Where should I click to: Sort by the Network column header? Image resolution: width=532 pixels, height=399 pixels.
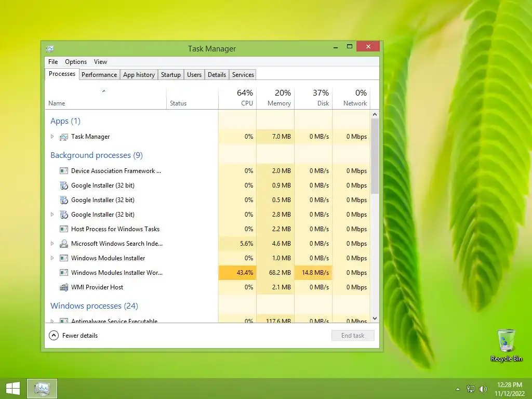pyautogui.click(x=351, y=98)
